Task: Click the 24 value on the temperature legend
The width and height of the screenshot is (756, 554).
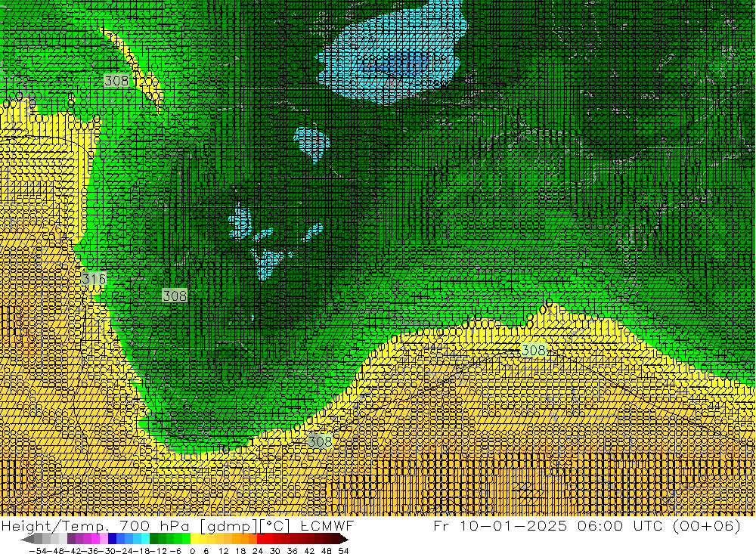Action: pyautogui.click(x=258, y=551)
